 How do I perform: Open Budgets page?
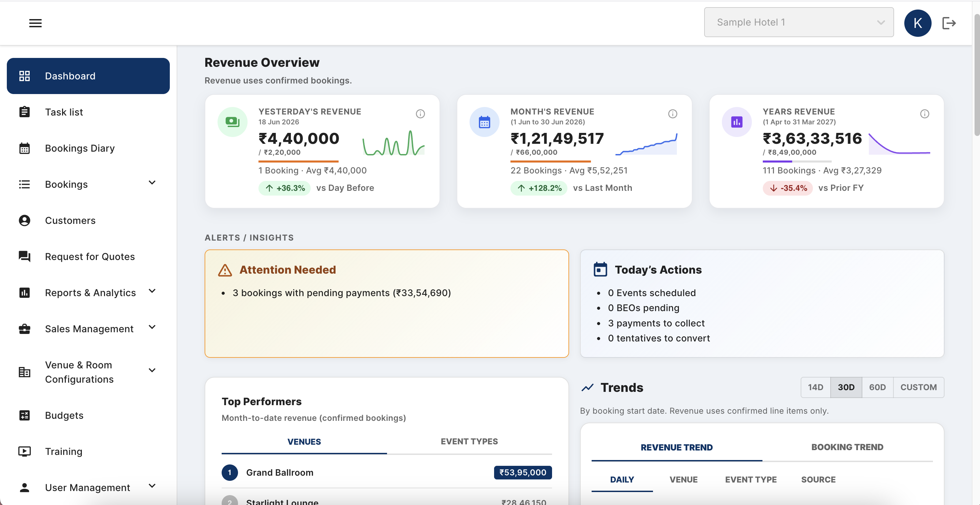(88, 415)
